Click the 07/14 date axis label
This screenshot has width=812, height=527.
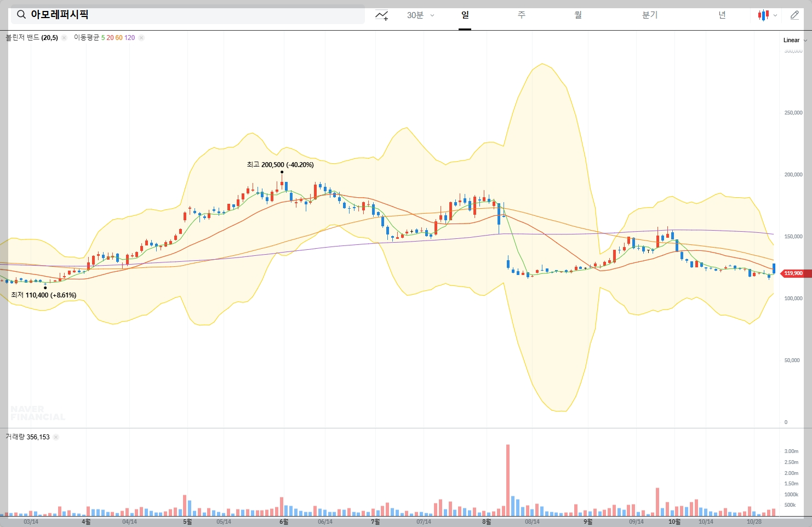(x=424, y=522)
